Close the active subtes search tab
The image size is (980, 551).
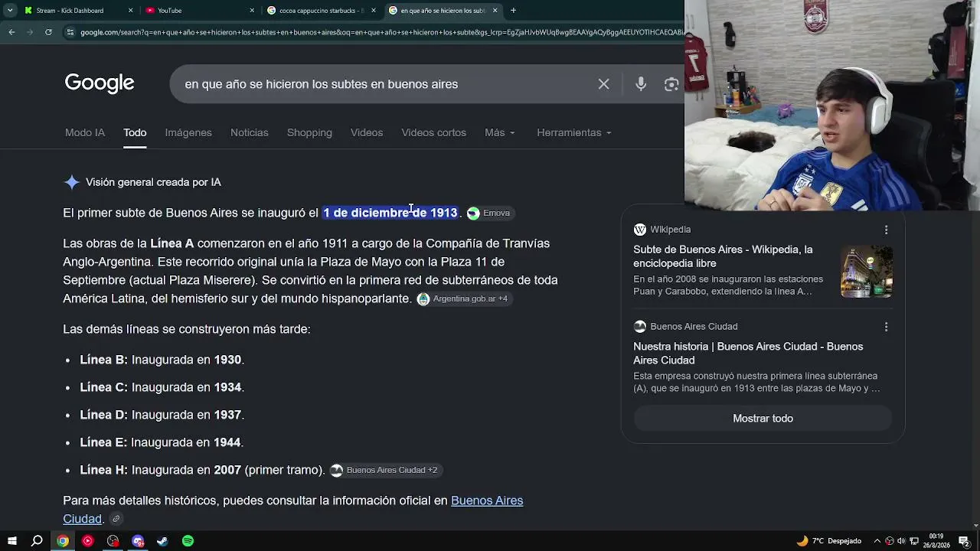coord(495,11)
